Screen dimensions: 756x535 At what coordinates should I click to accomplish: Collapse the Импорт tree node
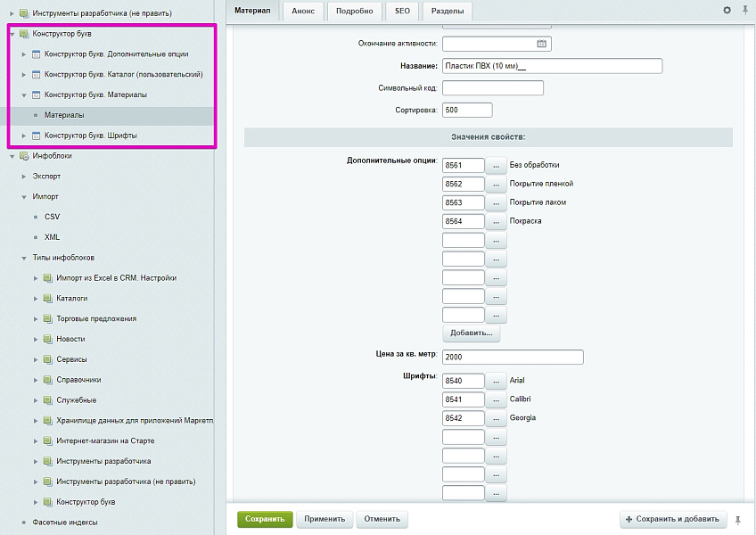(x=24, y=197)
